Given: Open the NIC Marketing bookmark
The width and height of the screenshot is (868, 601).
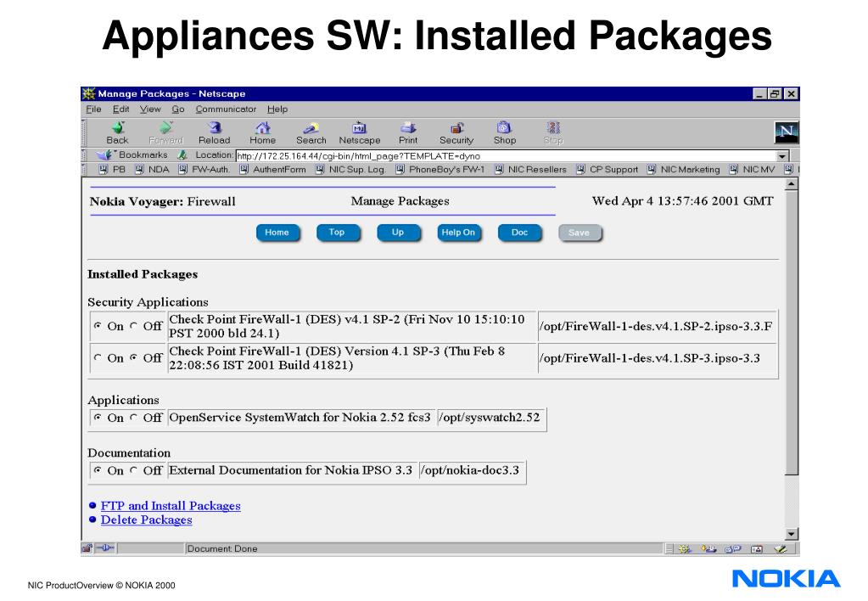Looking at the screenshot, I should click(x=683, y=170).
